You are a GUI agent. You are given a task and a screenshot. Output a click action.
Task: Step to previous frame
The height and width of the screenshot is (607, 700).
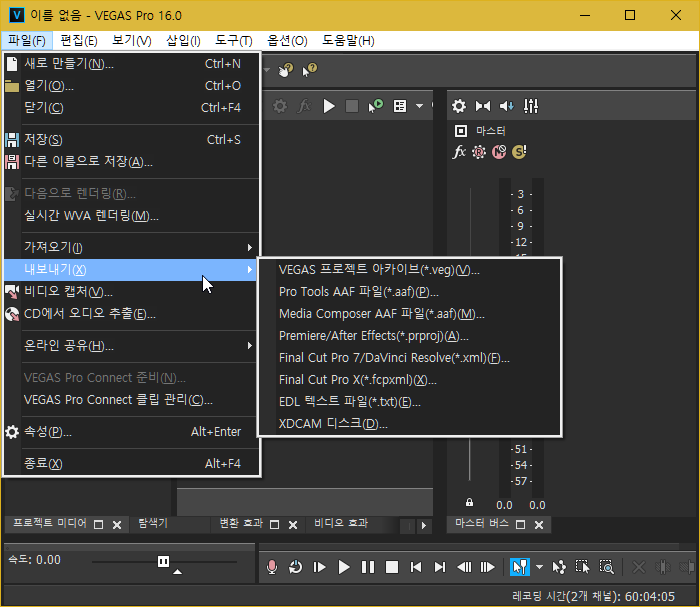(464, 567)
